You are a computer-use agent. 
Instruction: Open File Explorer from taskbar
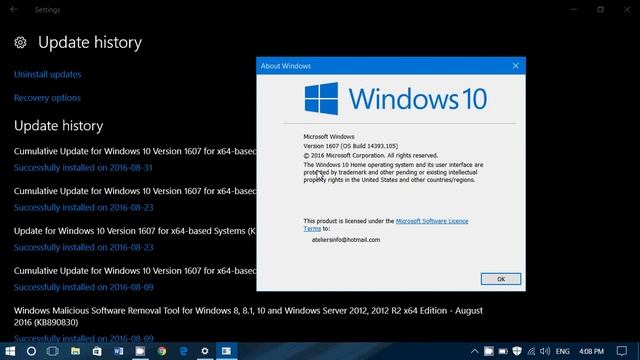coord(75,351)
